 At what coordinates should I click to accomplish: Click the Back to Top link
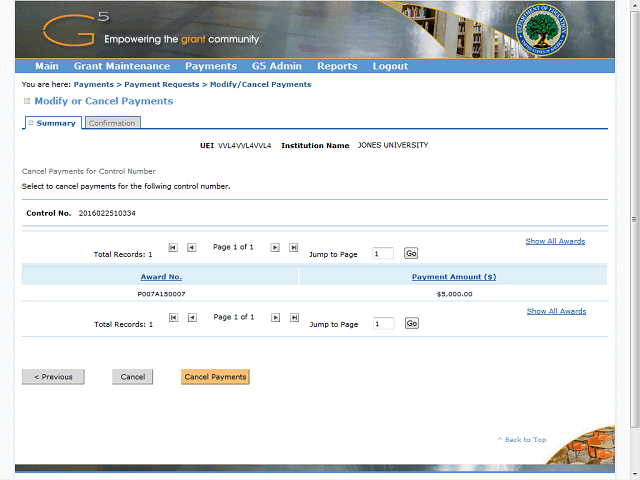(522, 440)
